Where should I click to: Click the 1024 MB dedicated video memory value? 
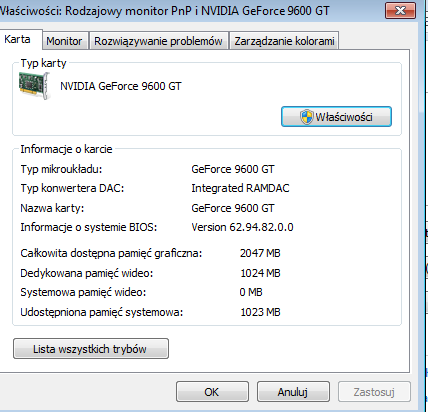(260, 273)
